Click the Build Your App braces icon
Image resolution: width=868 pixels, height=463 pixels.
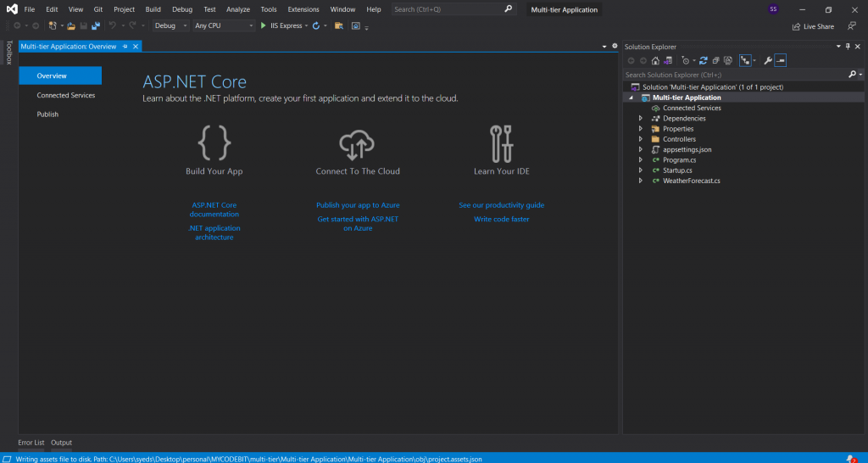pyautogui.click(x=214, y=142)
